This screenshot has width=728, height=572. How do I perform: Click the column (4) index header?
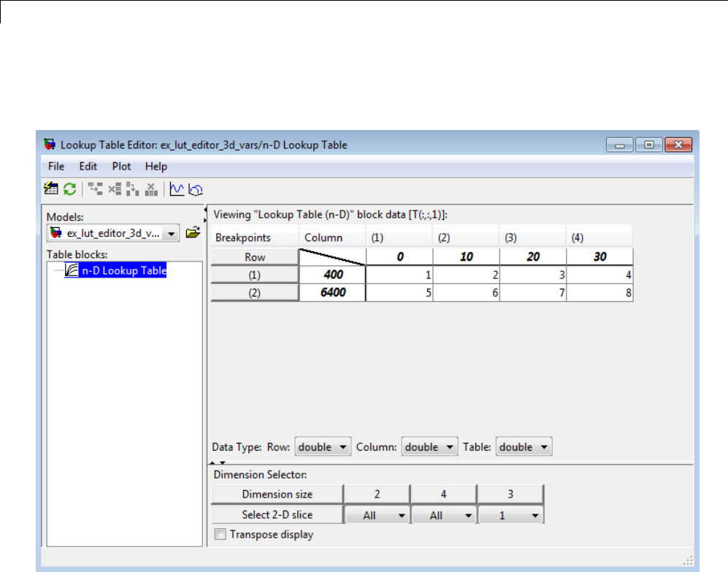[599, 237]
